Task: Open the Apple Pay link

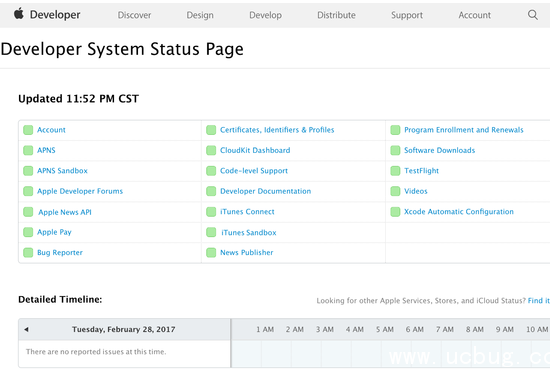Action: 55,232
